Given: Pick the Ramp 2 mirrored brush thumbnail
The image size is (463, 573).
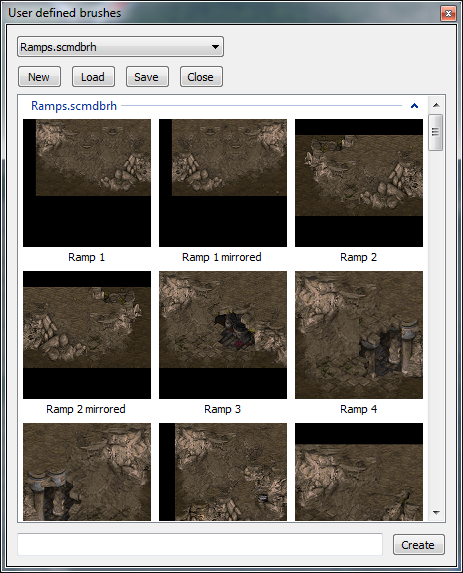Looking at the screenshot, I should (x=87, y=335).
